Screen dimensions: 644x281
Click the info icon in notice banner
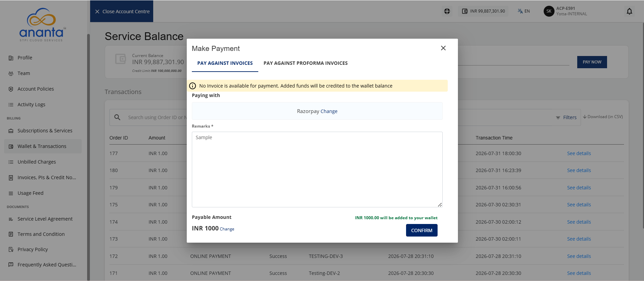[x=193, y=86]
